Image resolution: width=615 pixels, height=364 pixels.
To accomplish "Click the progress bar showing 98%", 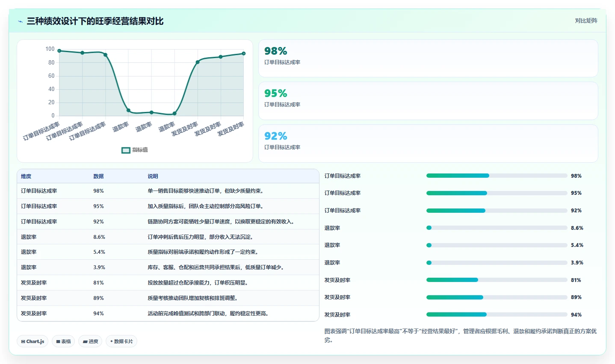I will pyautogui.click(x=497, y=176).
